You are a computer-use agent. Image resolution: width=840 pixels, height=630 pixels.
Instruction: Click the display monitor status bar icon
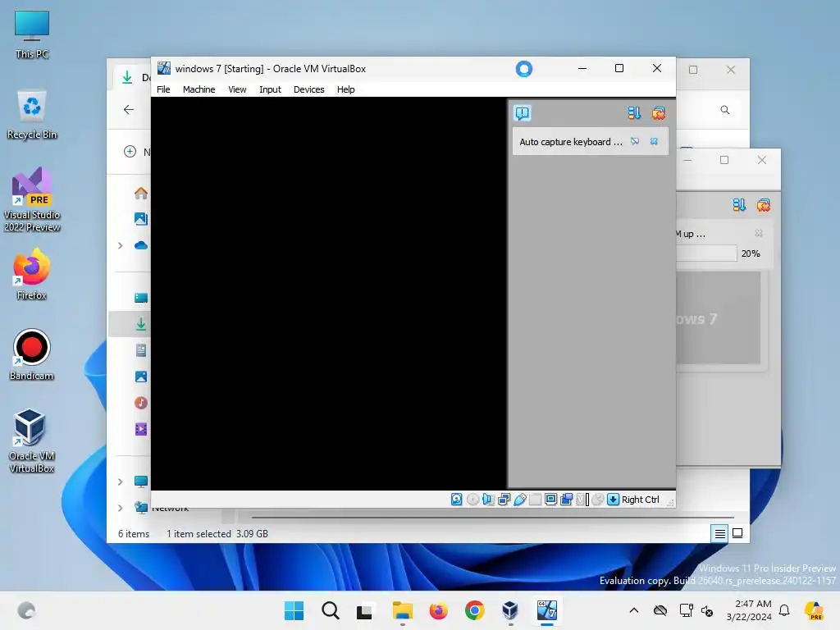(x=550, y=500)
